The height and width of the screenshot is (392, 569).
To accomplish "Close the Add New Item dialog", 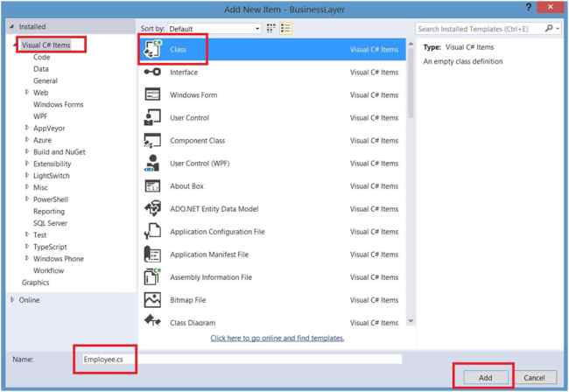I will pos(550,7).
